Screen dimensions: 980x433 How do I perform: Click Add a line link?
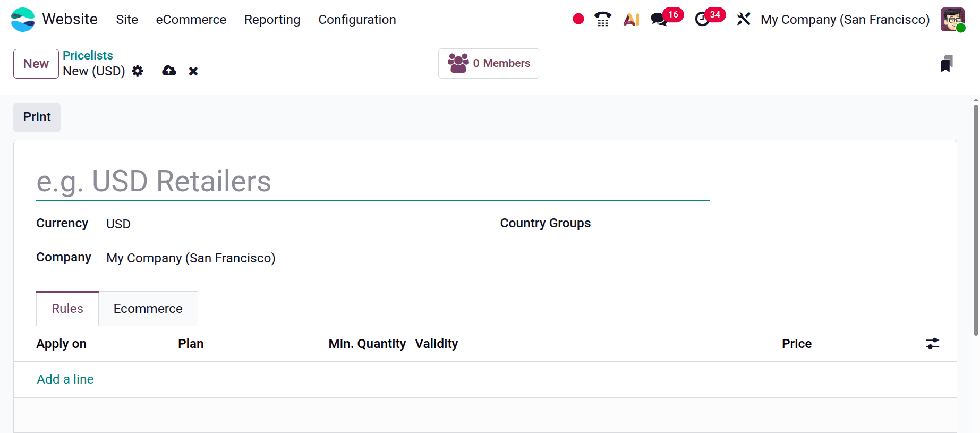[x=65, y=379]
